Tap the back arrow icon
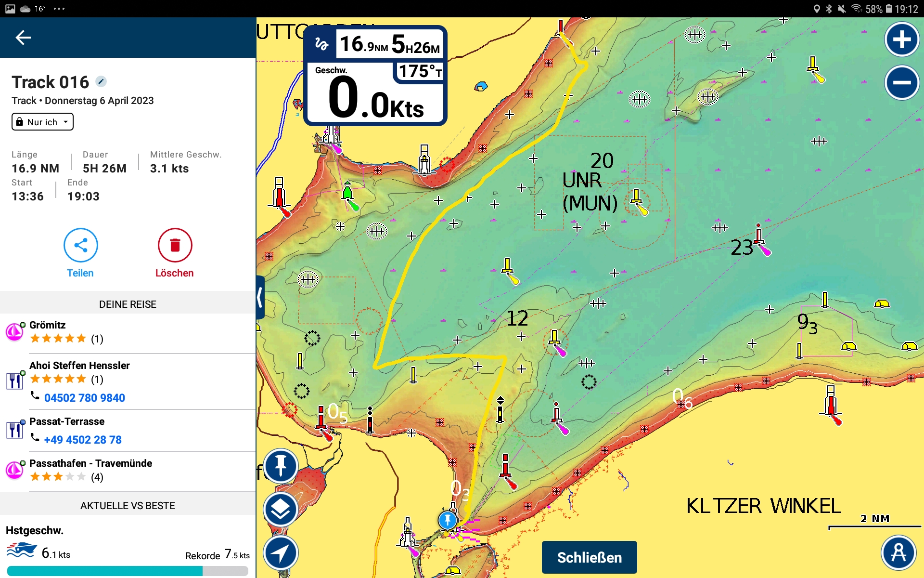 click(23, 38)
